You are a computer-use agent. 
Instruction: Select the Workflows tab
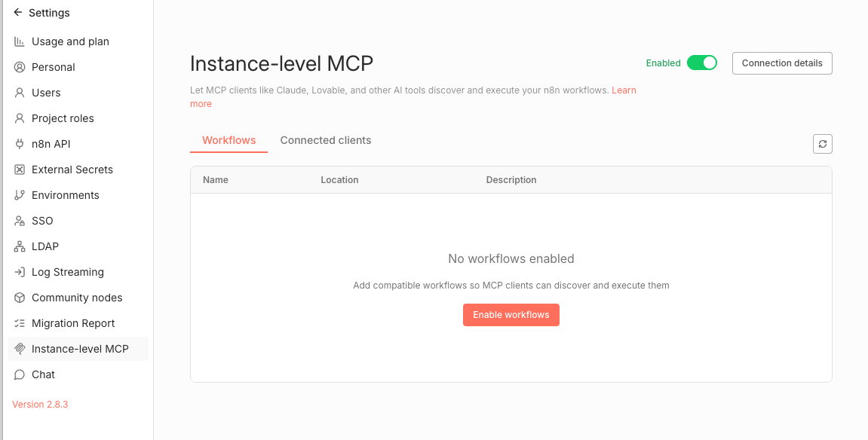[229, 140]
